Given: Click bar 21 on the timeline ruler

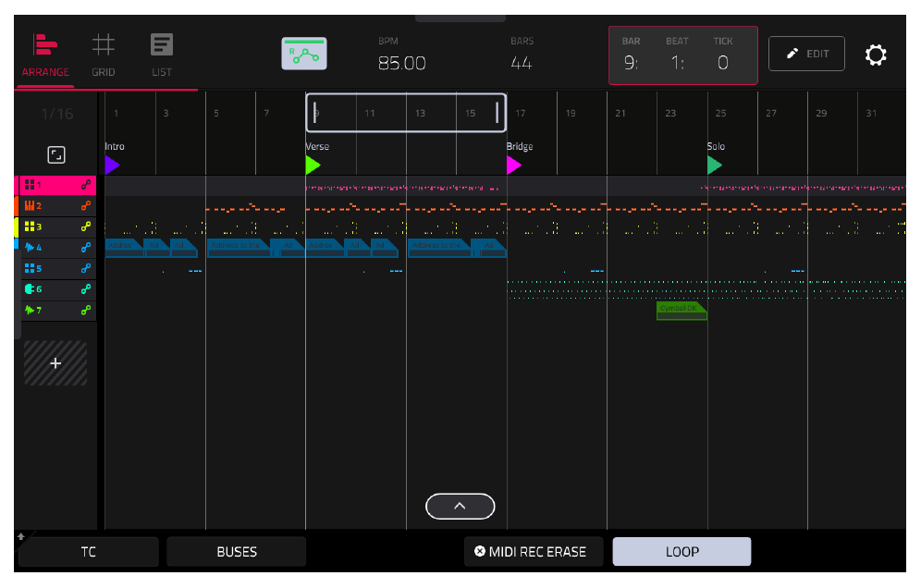Looking at the screenshot, I should coord(620,113).
